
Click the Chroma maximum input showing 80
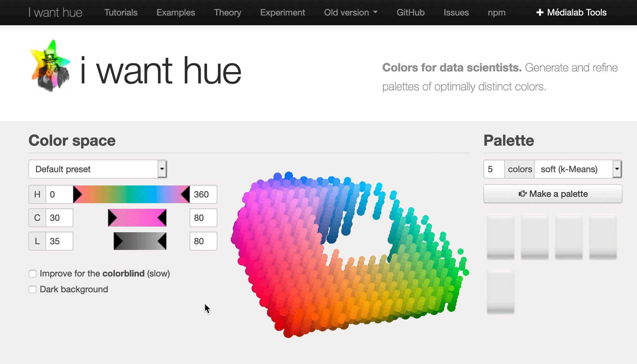(203, 218)
